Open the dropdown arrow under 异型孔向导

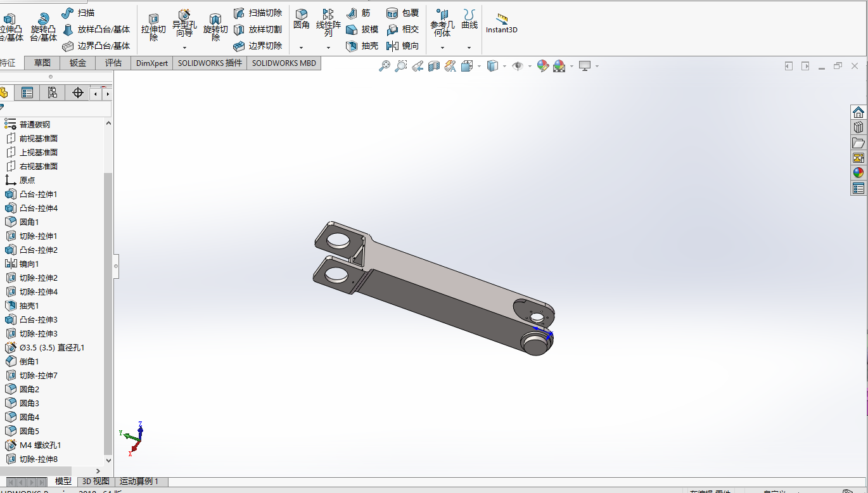click(x=184, y=48)
